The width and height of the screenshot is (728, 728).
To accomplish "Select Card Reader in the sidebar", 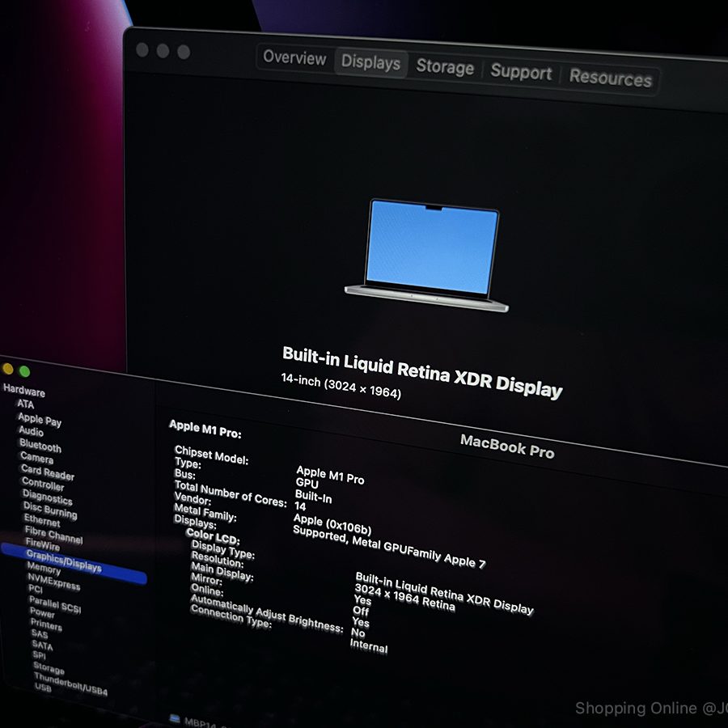I will [x=48, y=472].
